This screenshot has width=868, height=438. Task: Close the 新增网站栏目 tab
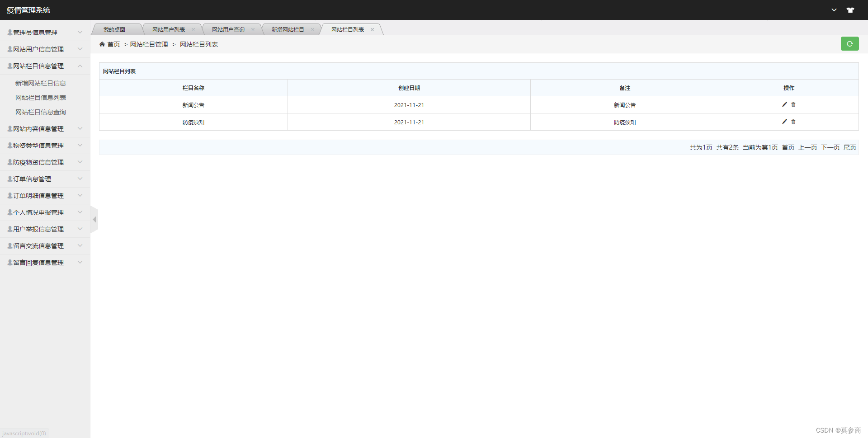coord(312,30)
